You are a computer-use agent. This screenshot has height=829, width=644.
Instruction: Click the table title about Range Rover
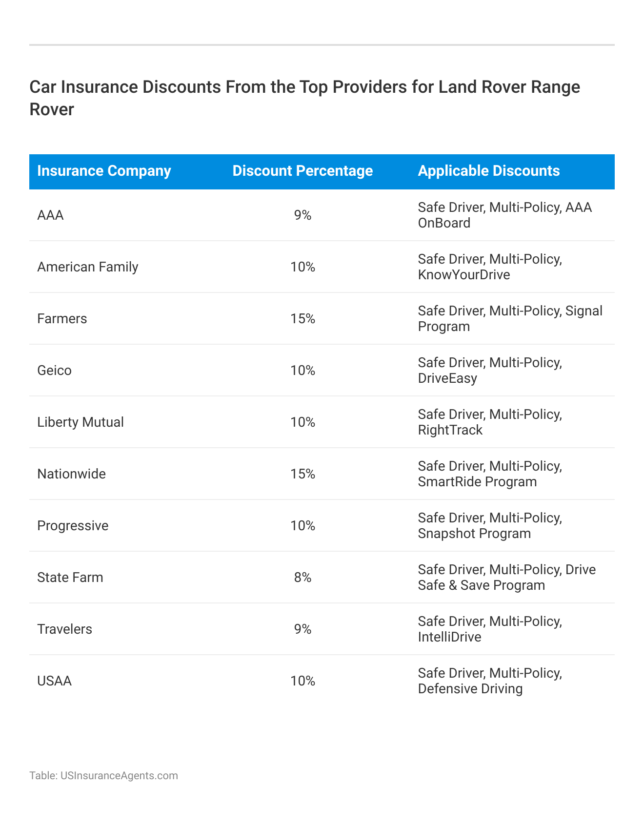point(304,98)
